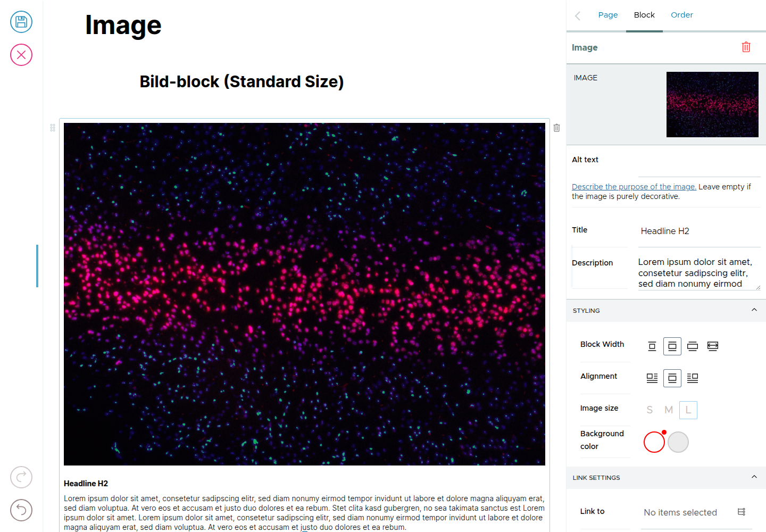This screenshot has height=532, width=766.
Task: Align image to the left
Action: tap(652, 378)
